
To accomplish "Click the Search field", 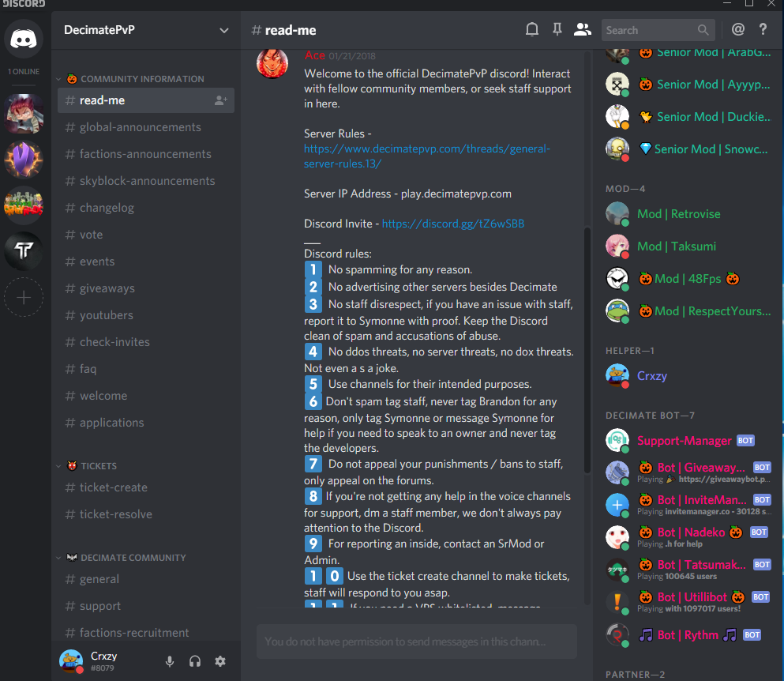I will [658, 30].
